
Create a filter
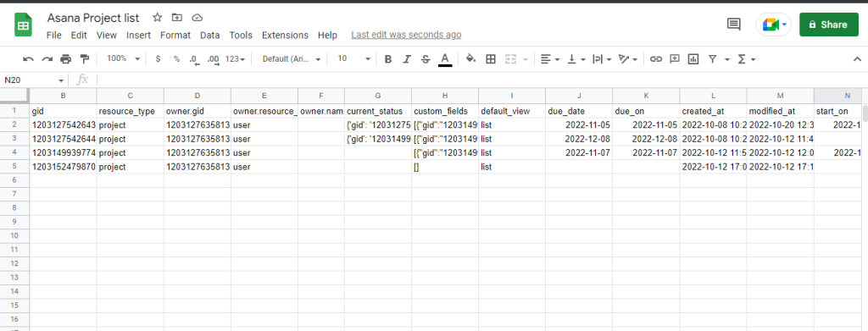pyautogui.click(x=712, y=58)
